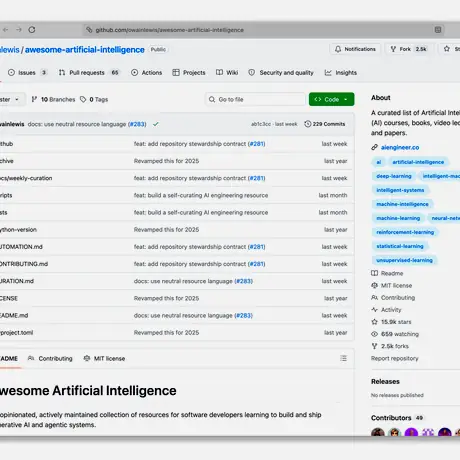Click the site info icon in address bar
The height and width of the screenshot is (460, 460).
coord(89,30)
